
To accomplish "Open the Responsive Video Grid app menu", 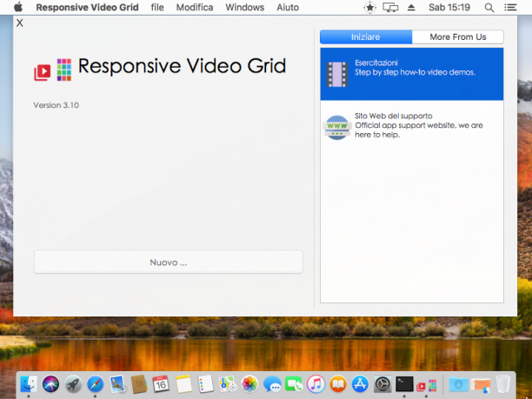I will (x=87, y=7).
